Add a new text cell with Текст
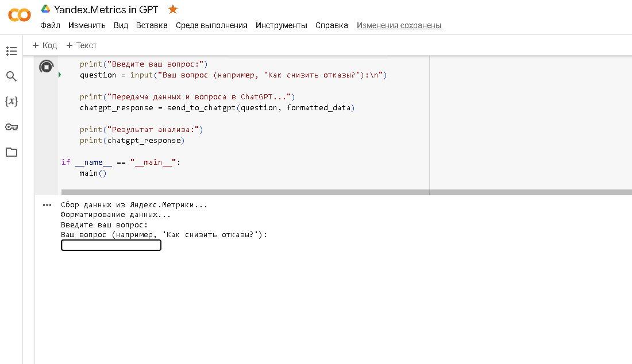Screen dimensions: 632x364 click(82, 45)
